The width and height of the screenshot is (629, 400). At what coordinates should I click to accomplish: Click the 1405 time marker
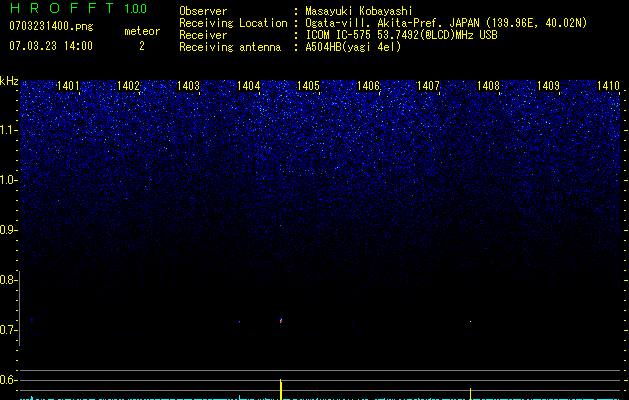click(308, 86)
